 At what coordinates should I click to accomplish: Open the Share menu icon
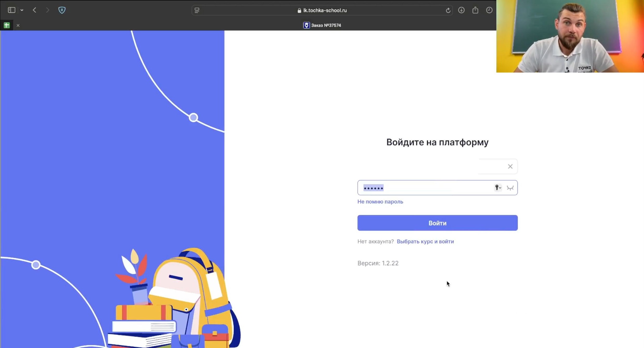pos(475,10)
